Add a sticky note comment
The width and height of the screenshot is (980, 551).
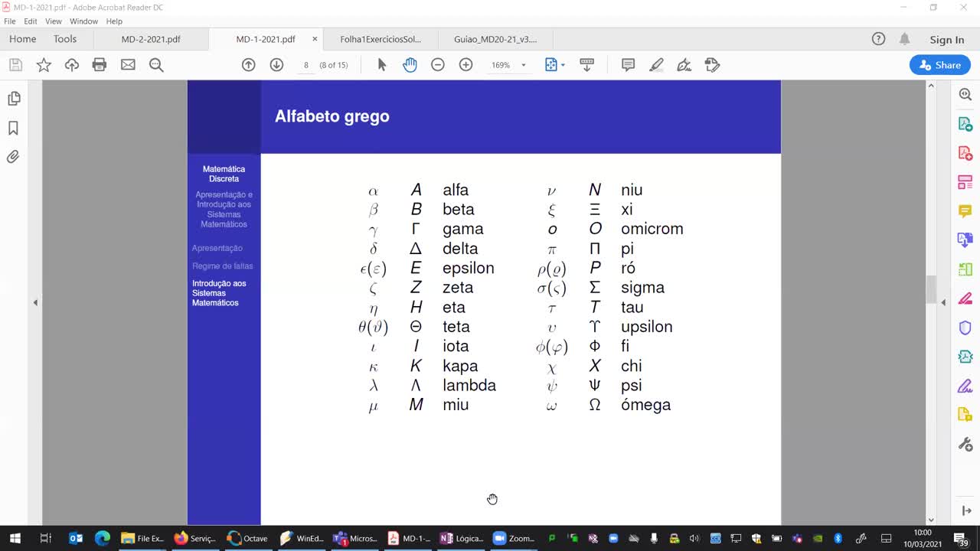tap(628, 65)
